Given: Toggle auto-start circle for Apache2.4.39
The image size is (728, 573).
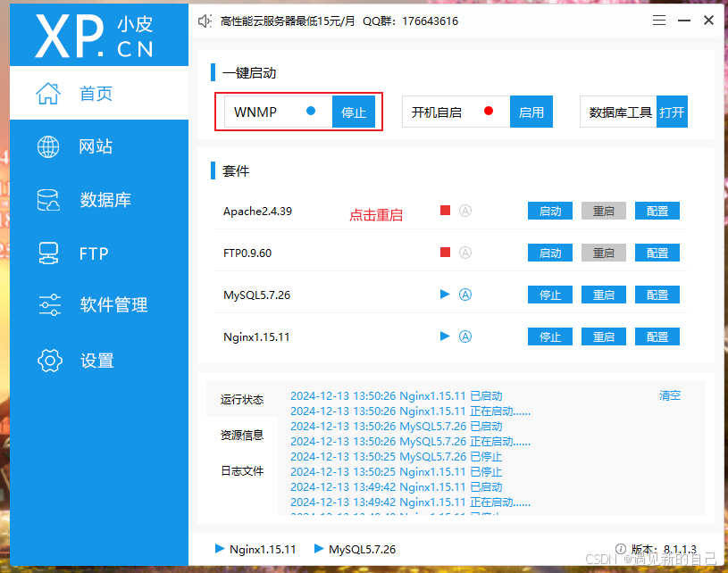Looking at the screenshot, I should pyautogui.click(x=464, y=211).
